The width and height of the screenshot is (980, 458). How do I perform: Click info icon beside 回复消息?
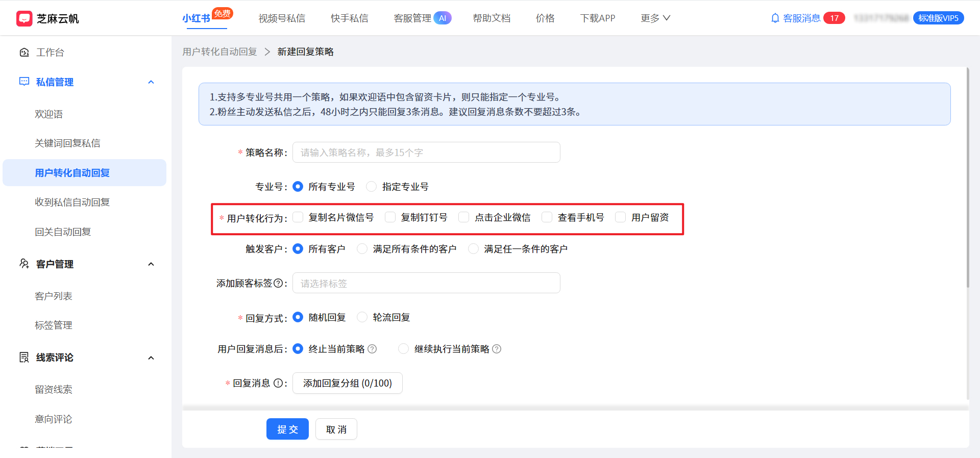pyautogui.click(x=278, y=383)
